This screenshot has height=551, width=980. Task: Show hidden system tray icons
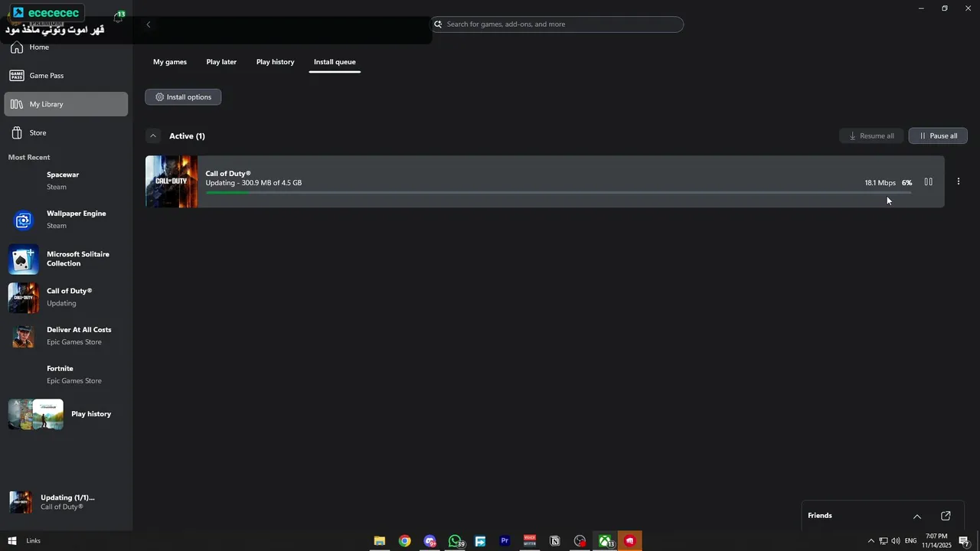coord(871,541)
